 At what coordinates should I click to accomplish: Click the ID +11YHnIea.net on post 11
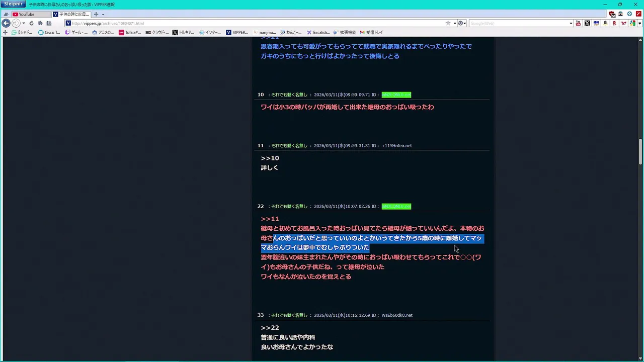(x=397, y=146)
